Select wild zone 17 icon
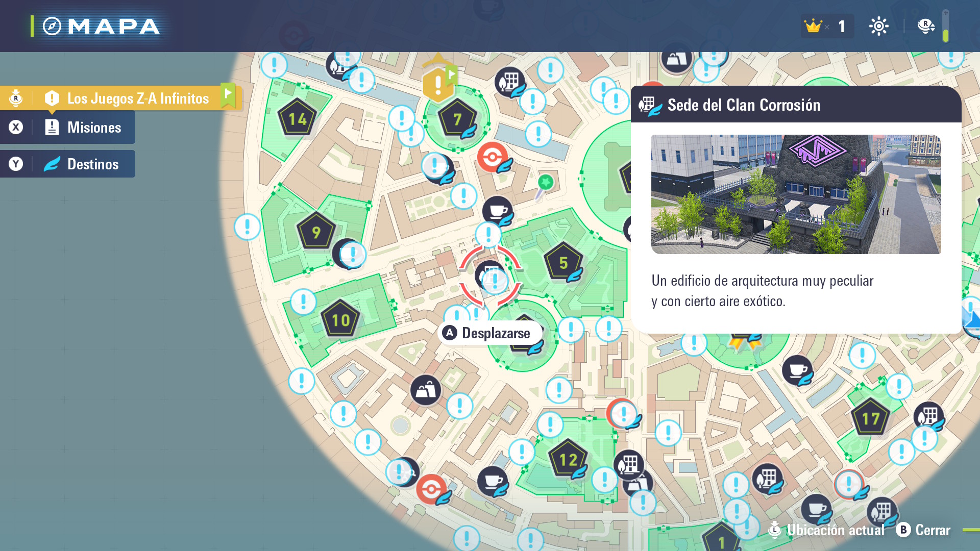The image size is (980, 551). (870, 418)
